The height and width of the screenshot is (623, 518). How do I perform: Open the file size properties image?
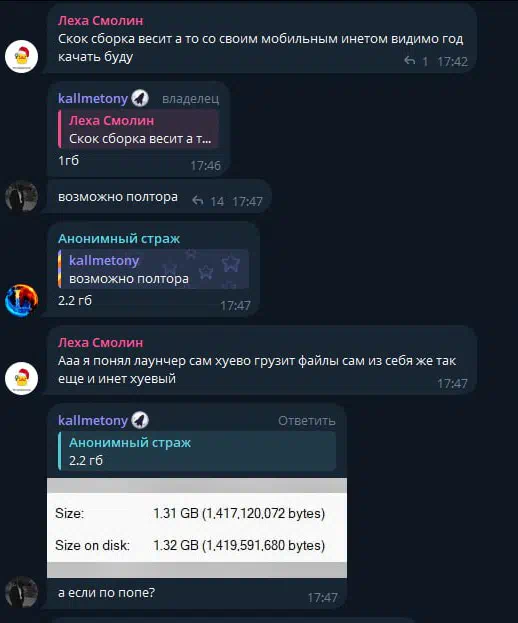tap(197, 528)
